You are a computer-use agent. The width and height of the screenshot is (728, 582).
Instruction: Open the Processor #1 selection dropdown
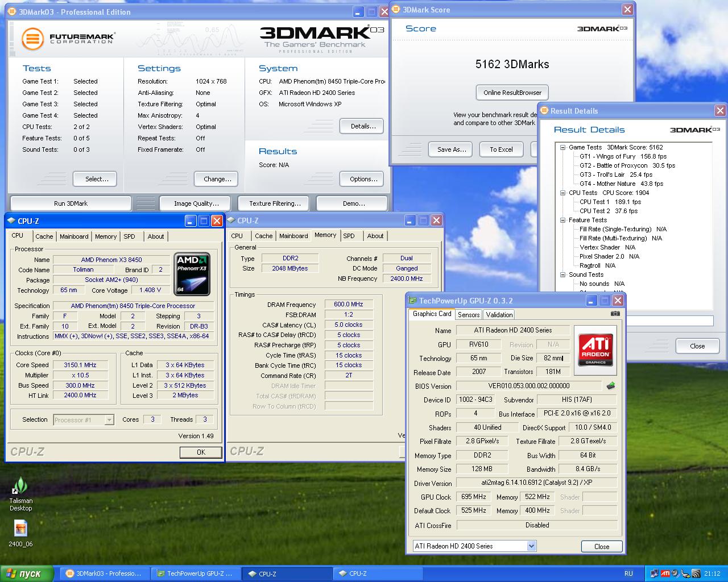coord(109,420)
